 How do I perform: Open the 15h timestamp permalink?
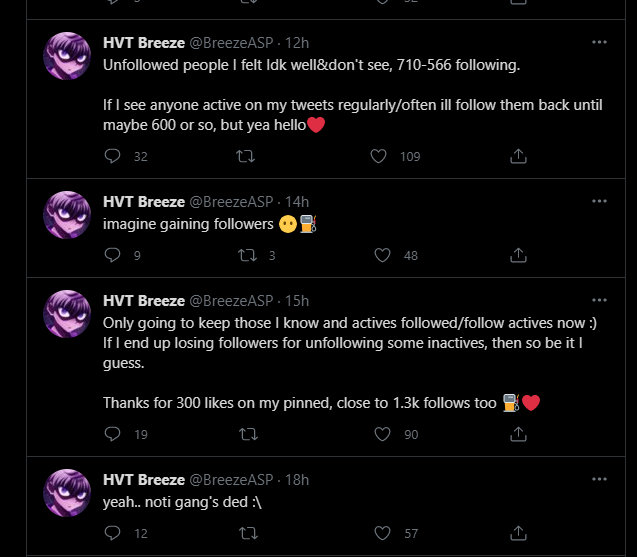point(298,300)
